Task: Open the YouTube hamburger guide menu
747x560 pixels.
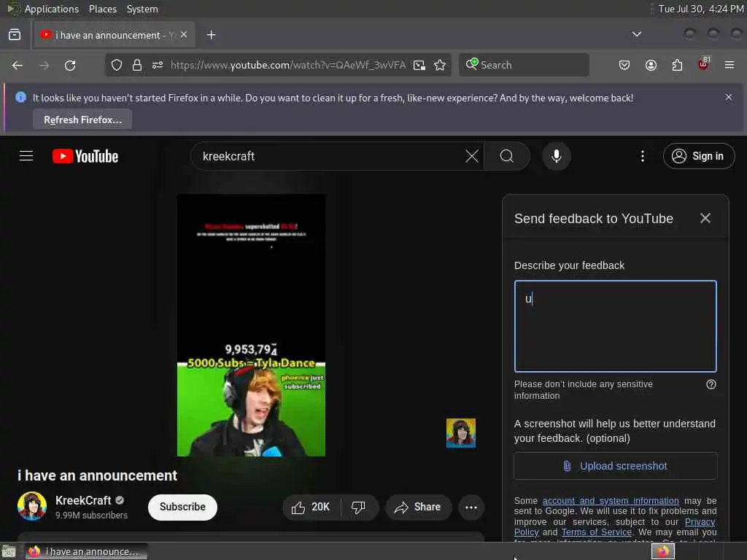Action: click(x=26, y=156)
